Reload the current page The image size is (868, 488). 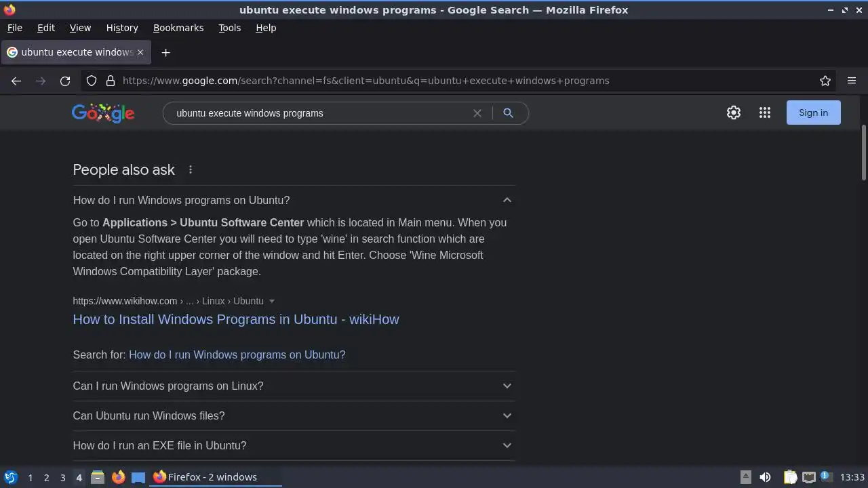coord(65,81)
